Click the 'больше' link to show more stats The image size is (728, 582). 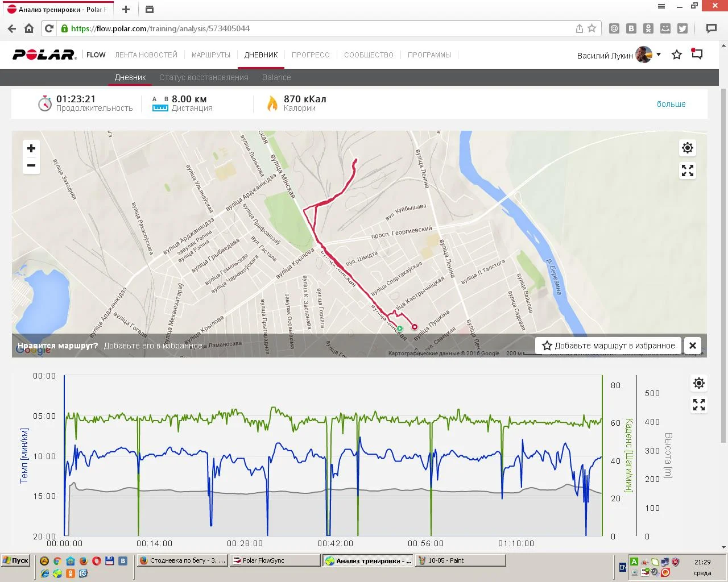671,104
